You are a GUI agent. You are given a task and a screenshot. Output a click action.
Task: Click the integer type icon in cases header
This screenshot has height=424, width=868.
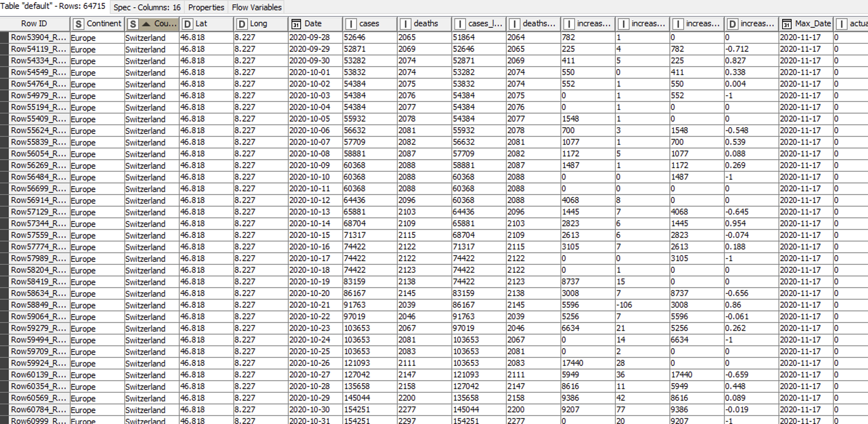pyautogui.click(x=351, y=24)
